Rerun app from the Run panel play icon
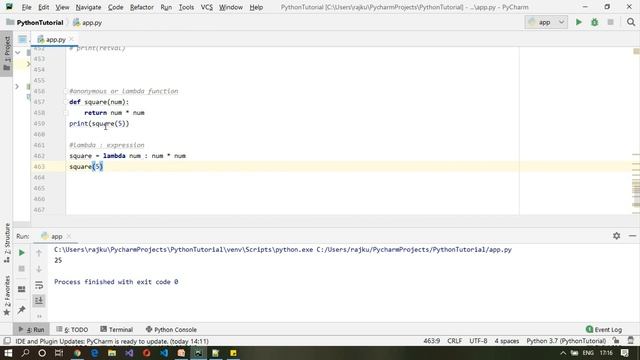The width and height of the screenshot is (640, 360). 22,253
